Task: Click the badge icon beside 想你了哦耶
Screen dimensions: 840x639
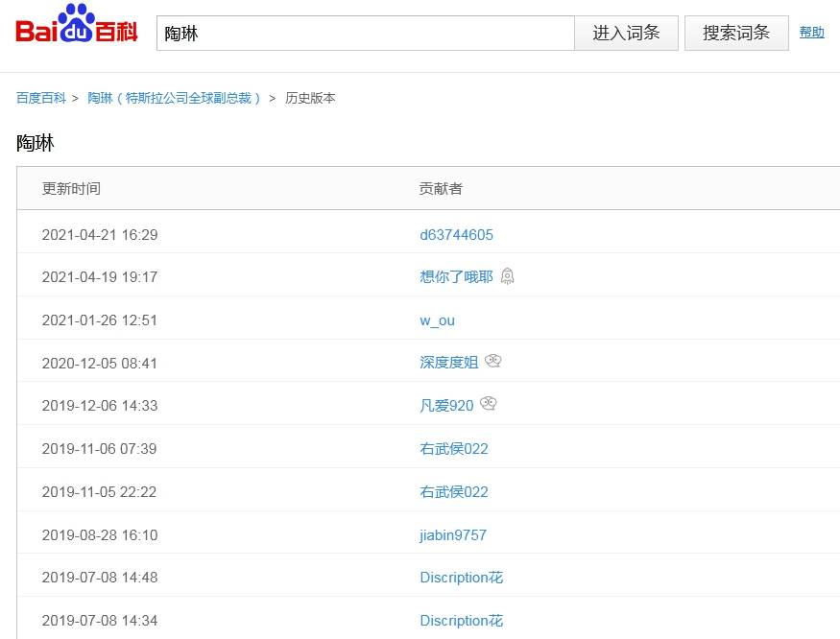Action: point(507,276)
